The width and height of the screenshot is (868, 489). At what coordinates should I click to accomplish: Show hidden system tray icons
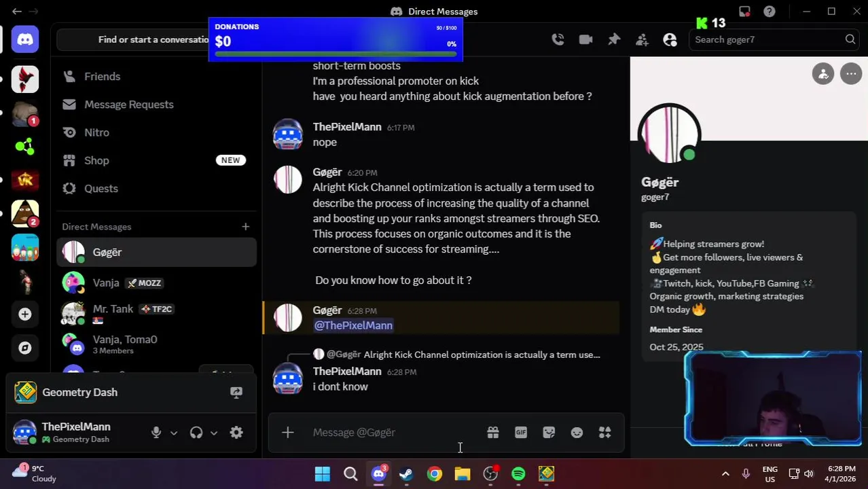click(x=725, y=474)
